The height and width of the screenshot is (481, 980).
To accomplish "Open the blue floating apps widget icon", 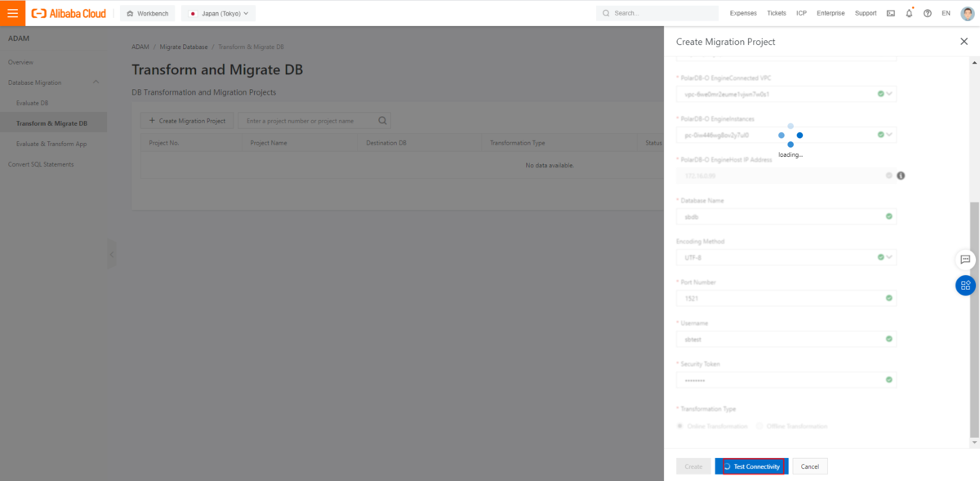I will 965,285.
